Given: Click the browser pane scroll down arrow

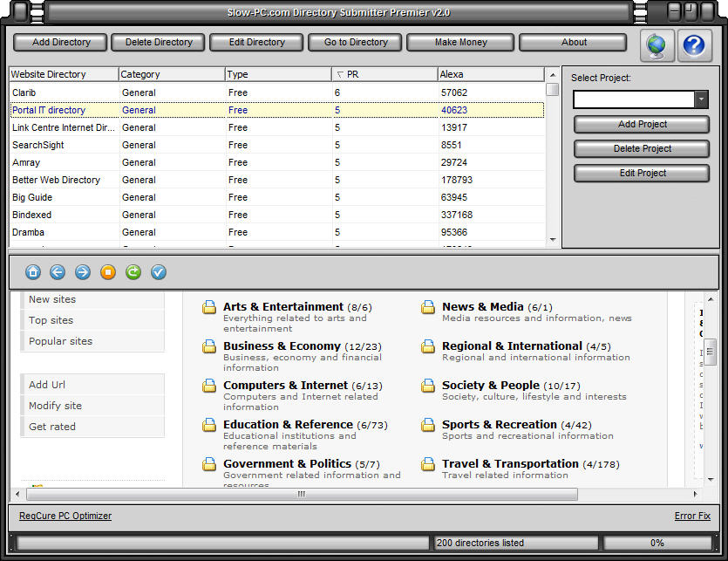Looking at the screenshot, I should (x=711, y=479).
